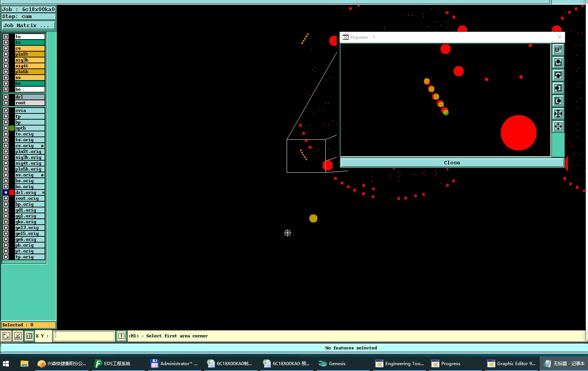
Task: Select the pt.orig layer name
Action: tap(30, 251)
